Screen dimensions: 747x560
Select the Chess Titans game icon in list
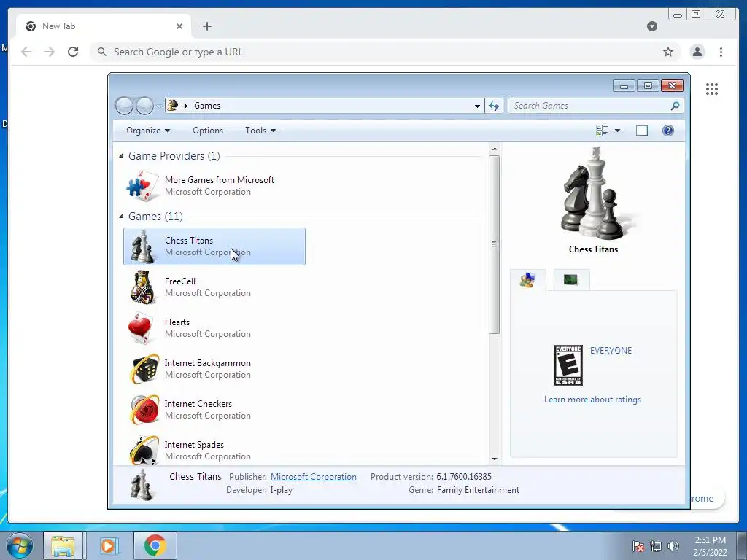[142, 246]
